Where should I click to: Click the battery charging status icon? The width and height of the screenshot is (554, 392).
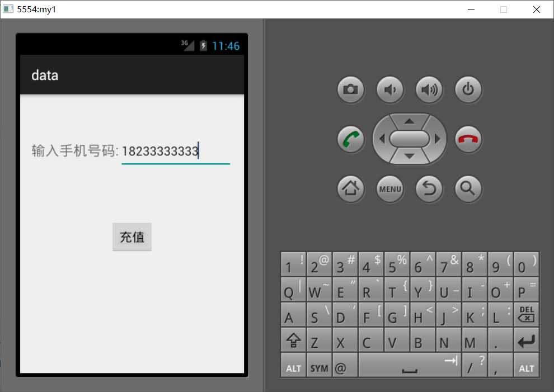(203, 45)
